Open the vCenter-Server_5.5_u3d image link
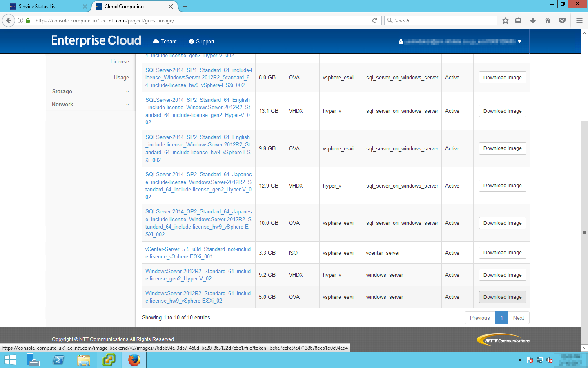Viewport: 588px width, 368px height. pos(198,253)
